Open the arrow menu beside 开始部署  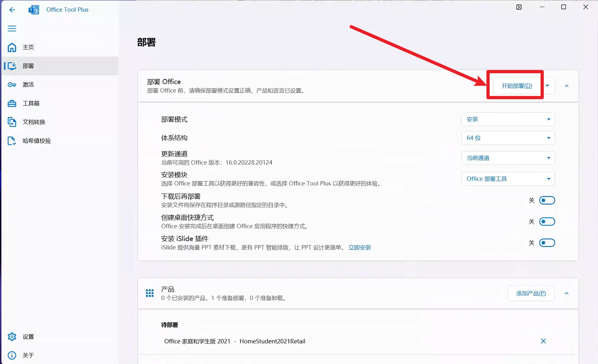click(547, 86)
